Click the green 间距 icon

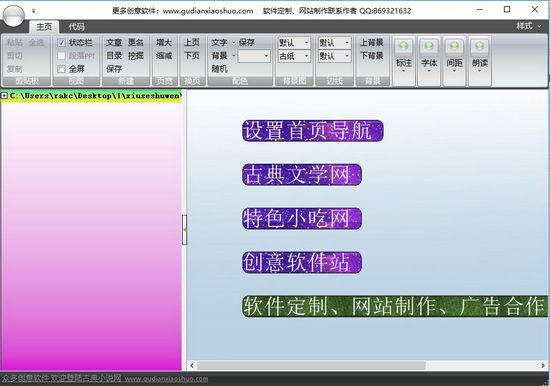454,46
